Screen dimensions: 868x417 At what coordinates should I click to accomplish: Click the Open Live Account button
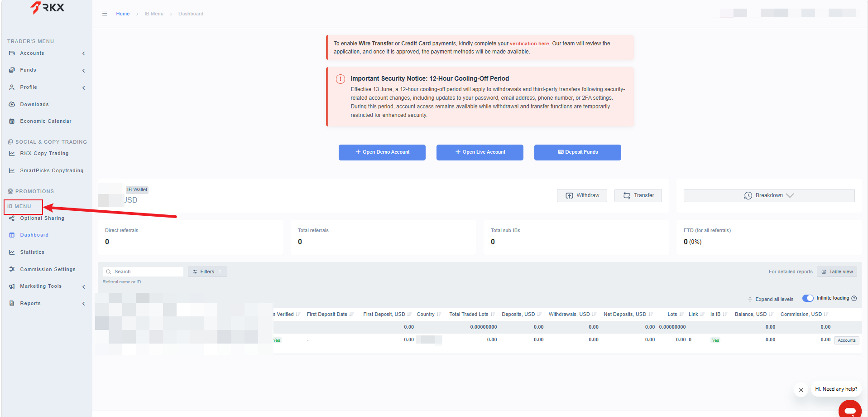[480, 152]
